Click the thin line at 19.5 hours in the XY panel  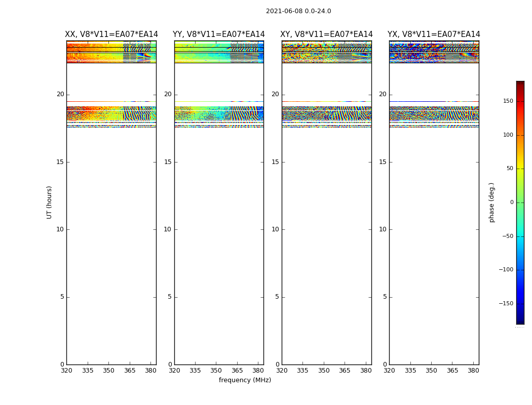326,101
